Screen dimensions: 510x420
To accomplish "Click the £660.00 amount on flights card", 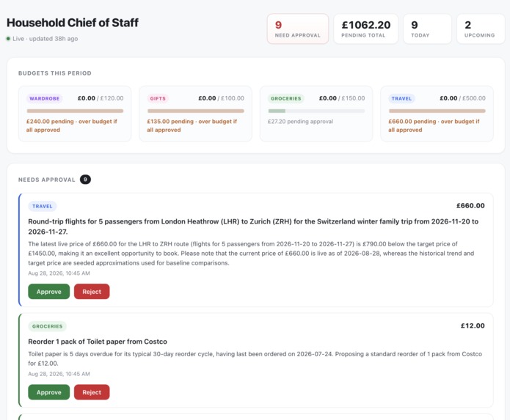I will tap(470, 206).
